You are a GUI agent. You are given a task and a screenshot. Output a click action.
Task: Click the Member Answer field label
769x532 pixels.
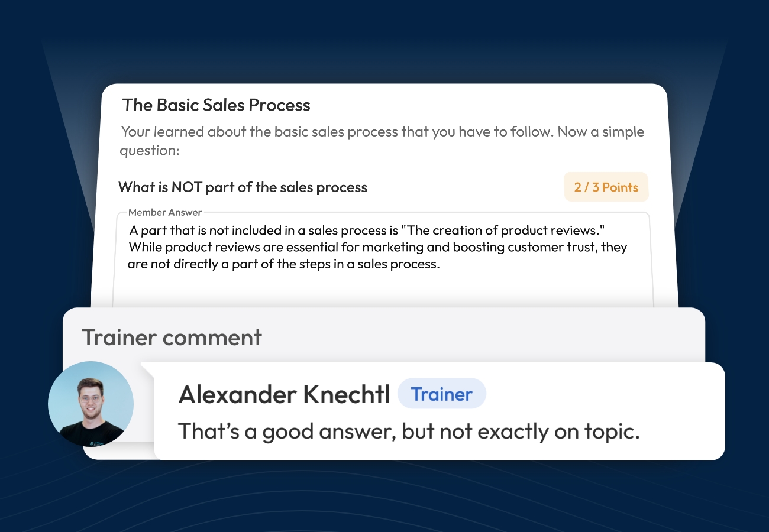tap(165, 212)
